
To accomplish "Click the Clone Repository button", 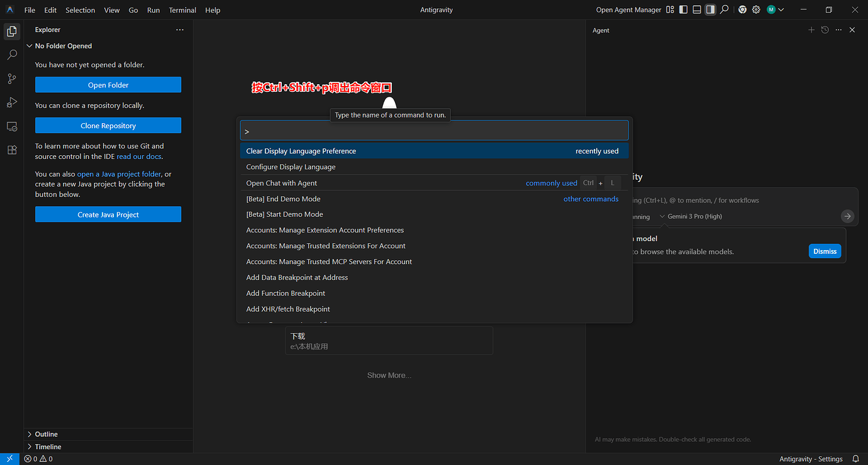I will pos(108,126).
